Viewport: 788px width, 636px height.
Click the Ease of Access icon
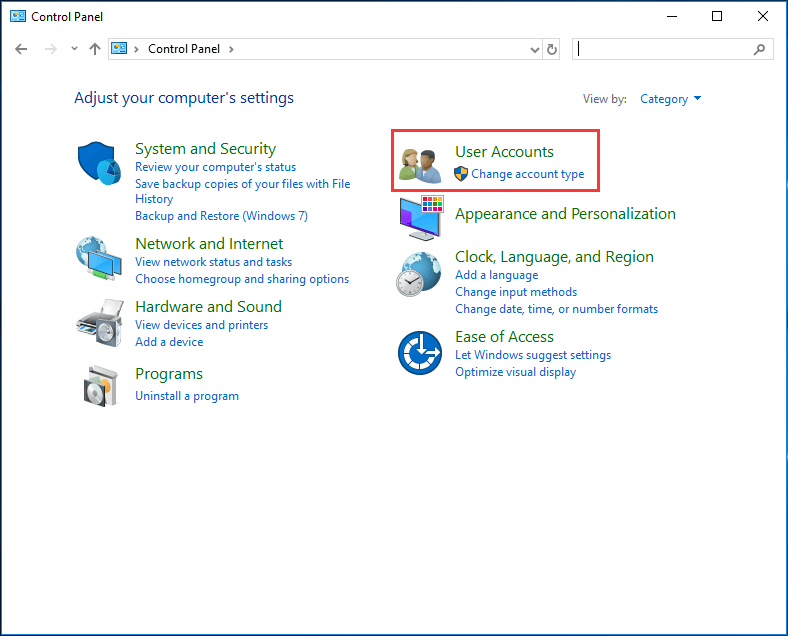[x=420, y=353]
